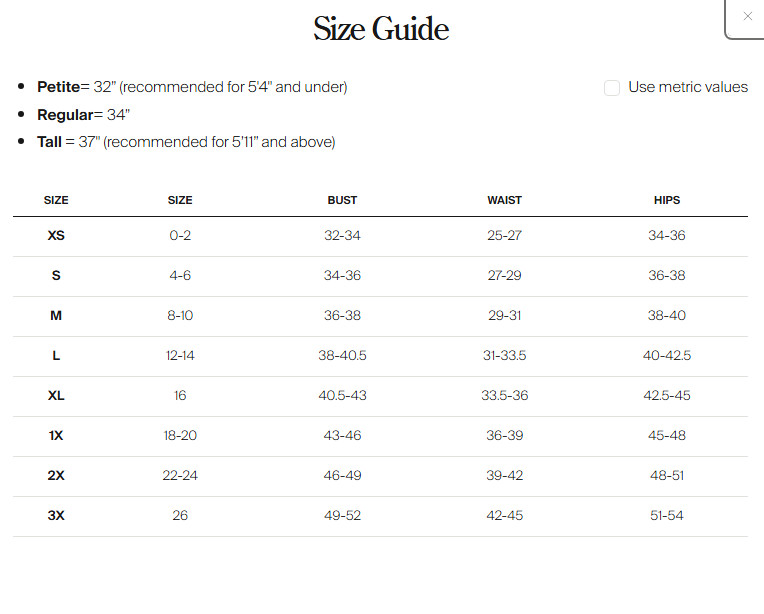Screen dimensions: 764x614
Task: Click the waist measurement 39-42 cell
Action: point(504,476)
